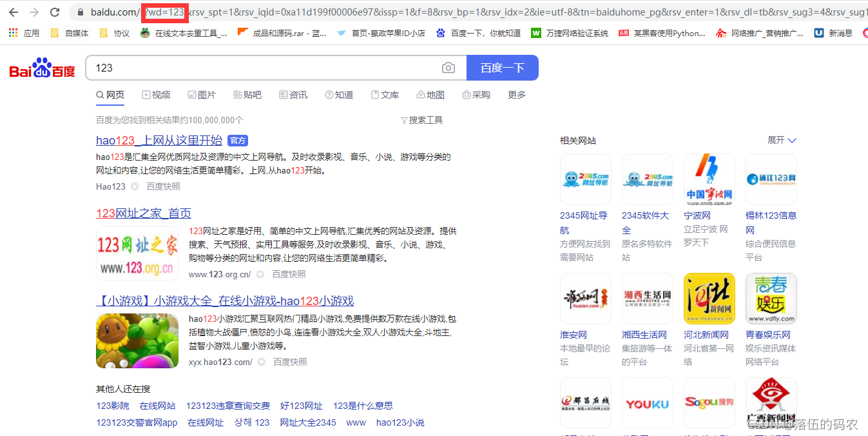
Task: Open 成品和源码.rar bookmark
Action: point(282,33)
